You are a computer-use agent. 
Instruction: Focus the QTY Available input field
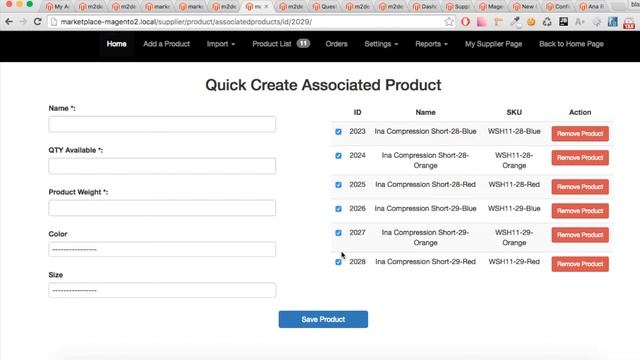(162, 166)
